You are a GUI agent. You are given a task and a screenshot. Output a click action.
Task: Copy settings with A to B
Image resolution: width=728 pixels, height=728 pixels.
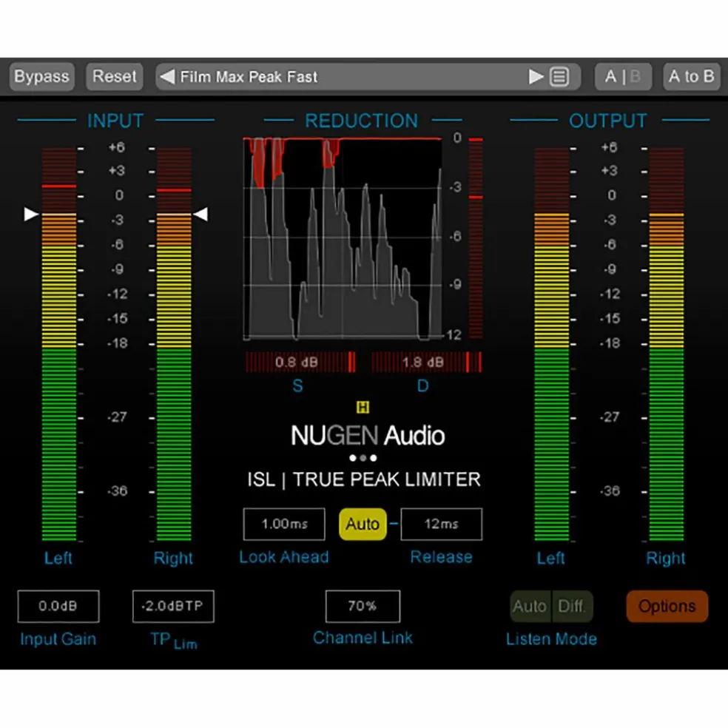[x=691, y=77]
